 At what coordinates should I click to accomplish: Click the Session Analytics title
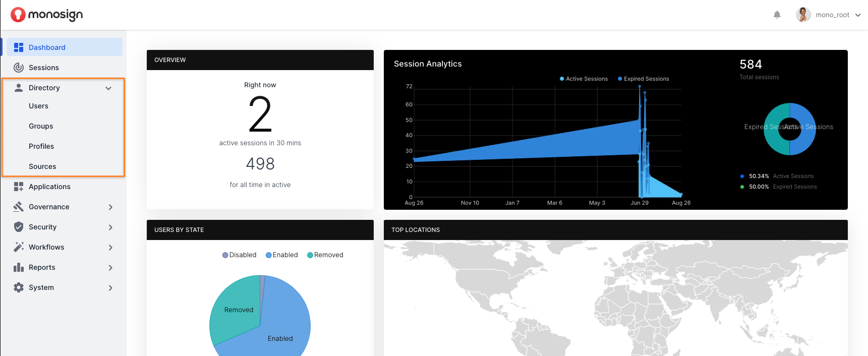tap(428, 64)
